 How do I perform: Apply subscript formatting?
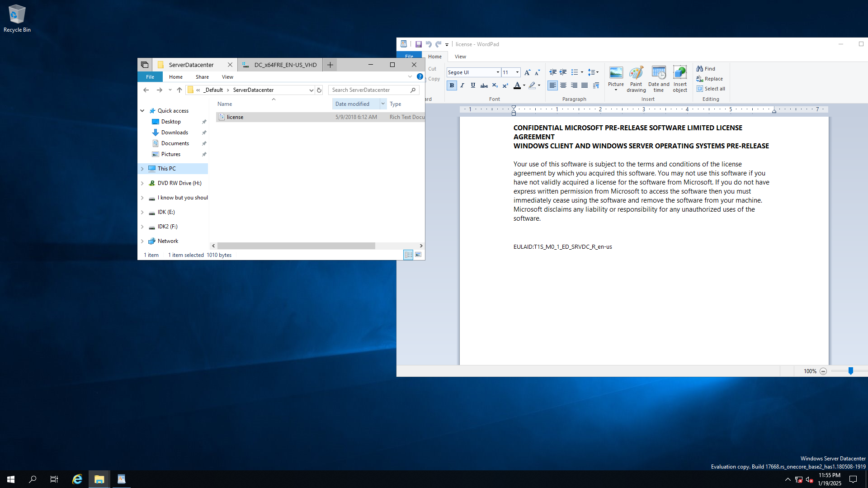click(495, 85)
